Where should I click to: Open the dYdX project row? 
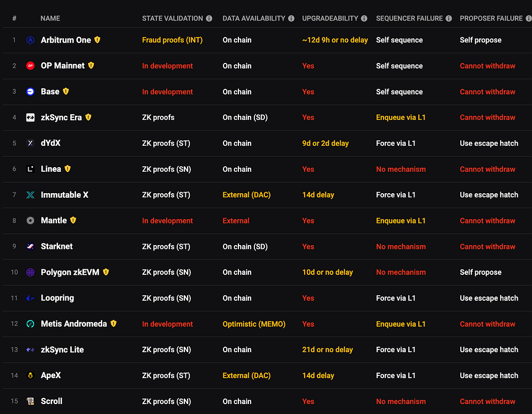(51, 143)
